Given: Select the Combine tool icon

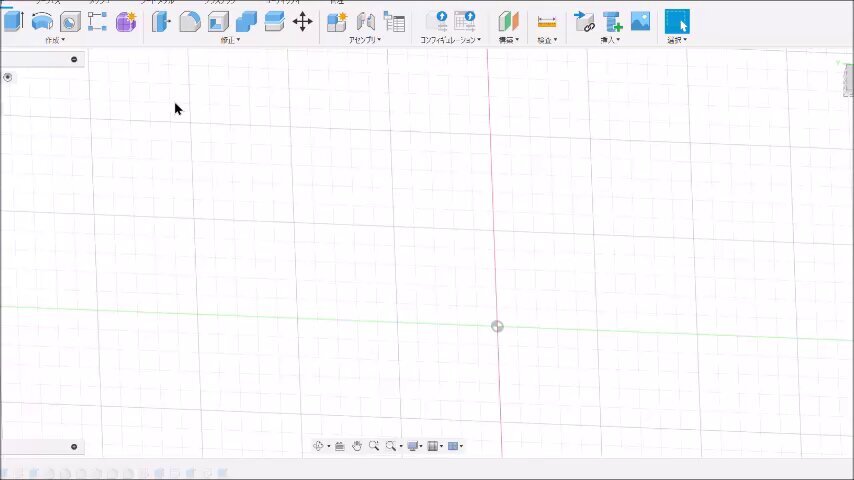Looking at the screenshot, I should click(246, 22).
